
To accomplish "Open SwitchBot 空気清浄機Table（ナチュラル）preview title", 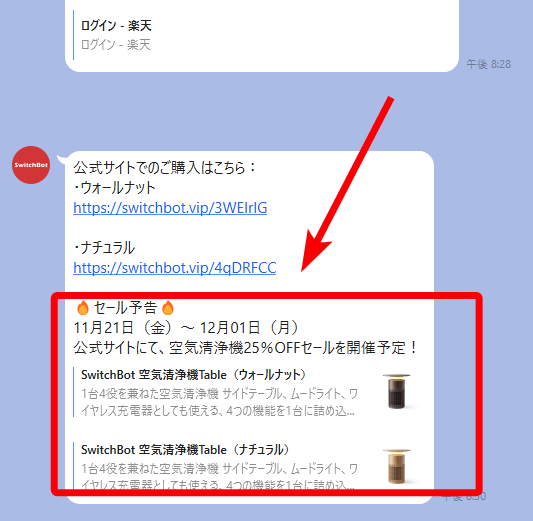I will (185, 450).
